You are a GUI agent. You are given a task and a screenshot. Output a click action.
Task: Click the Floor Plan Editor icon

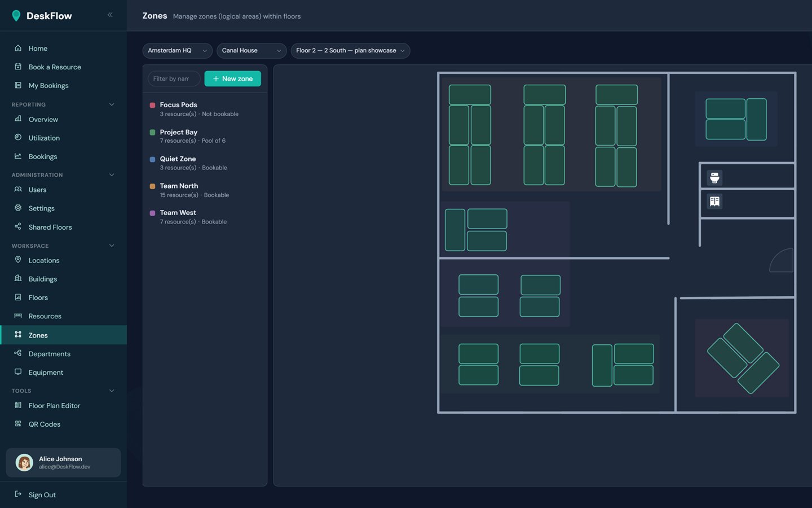point(18,405)
